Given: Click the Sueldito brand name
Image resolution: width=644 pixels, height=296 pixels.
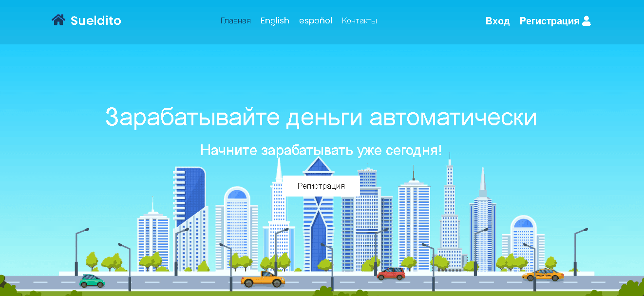Looking at the screenshot, I should tap(96, 20).
